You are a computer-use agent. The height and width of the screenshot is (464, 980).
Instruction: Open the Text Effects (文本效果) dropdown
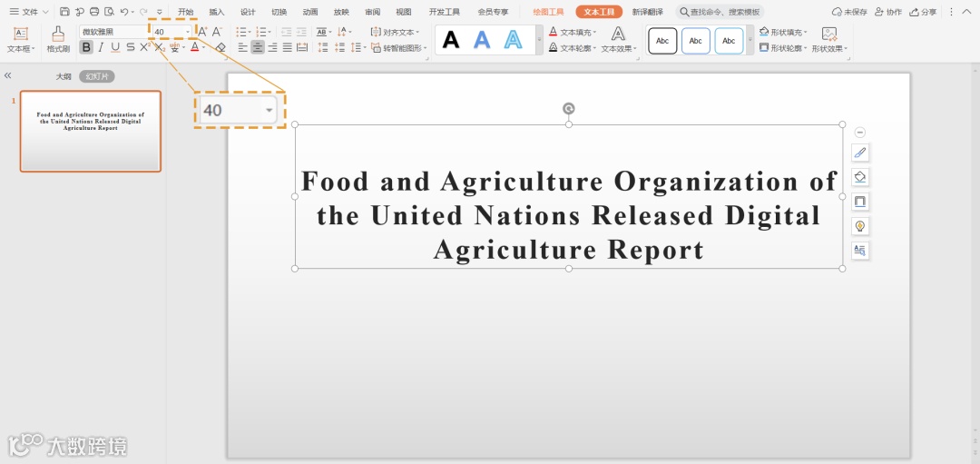619,40
